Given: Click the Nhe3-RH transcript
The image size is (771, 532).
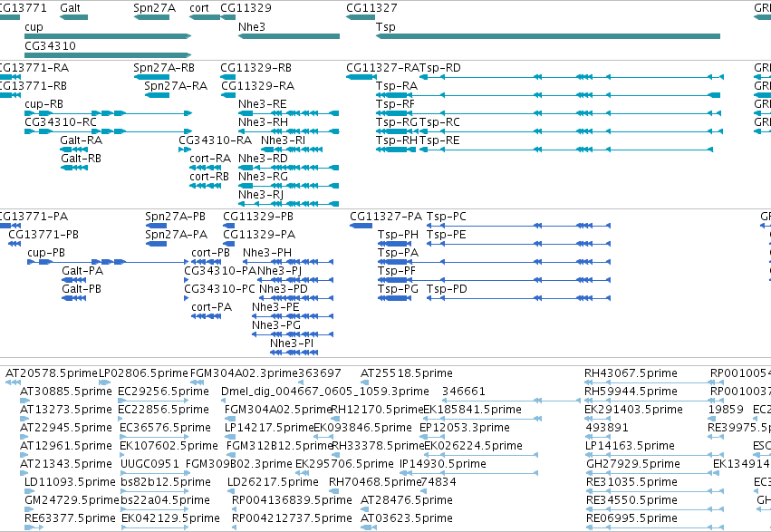Looking at the screenshot, I should pos(289,131).
